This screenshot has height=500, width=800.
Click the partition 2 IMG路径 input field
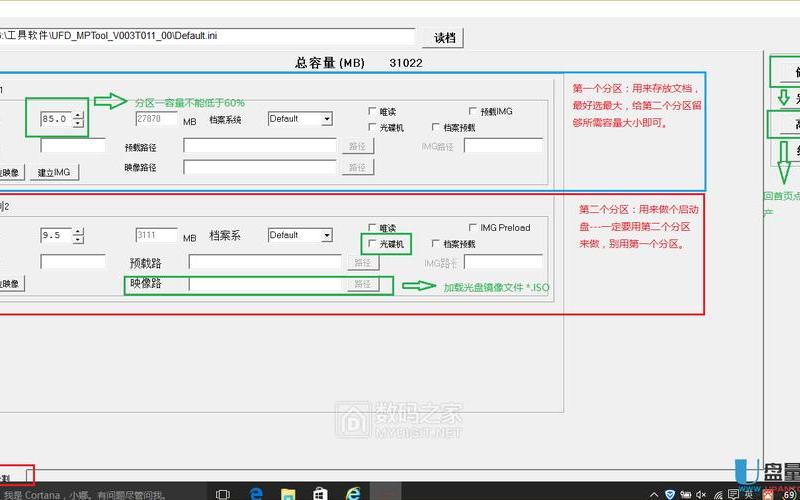click(x=503, y=262)
